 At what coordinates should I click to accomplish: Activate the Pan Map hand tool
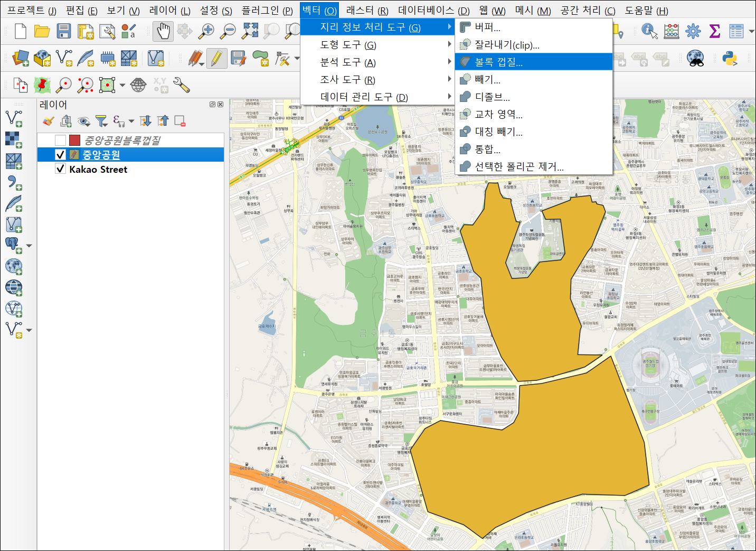pos(163,31)
